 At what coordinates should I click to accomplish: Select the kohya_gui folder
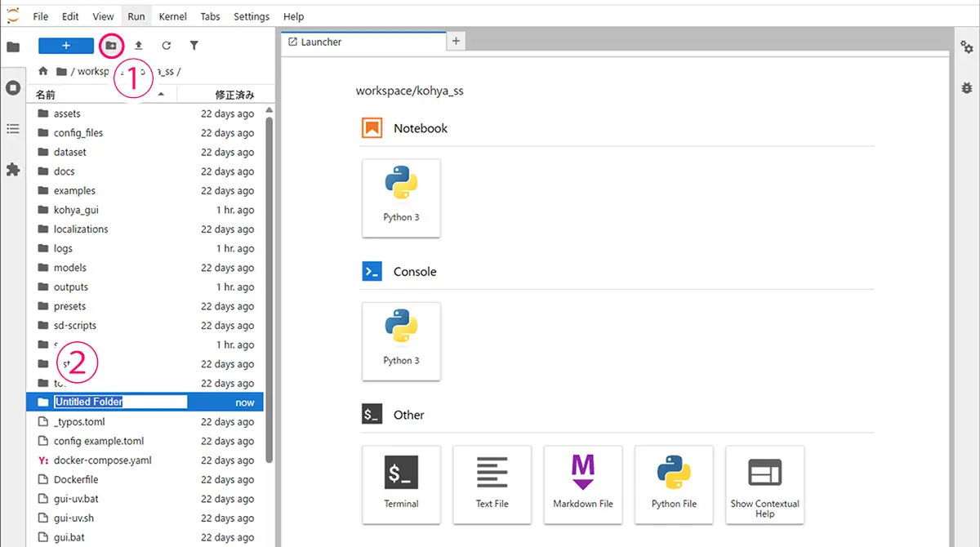[x=145, y=210]
